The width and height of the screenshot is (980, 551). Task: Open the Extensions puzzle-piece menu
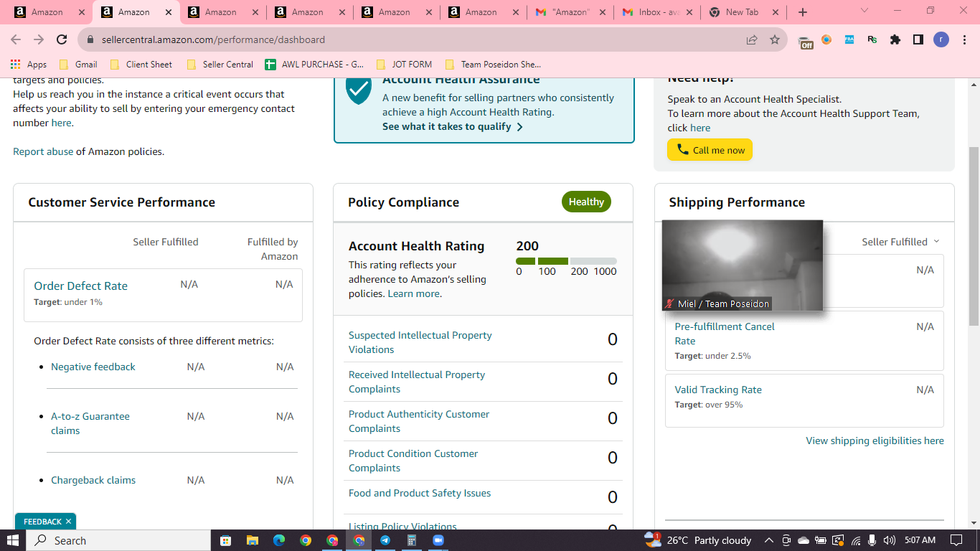895,40
